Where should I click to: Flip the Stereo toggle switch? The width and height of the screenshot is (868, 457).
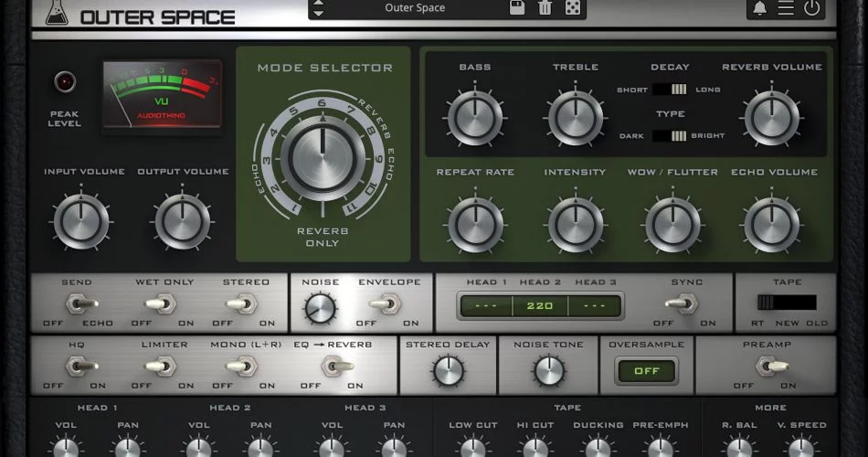(x=242, y=303)
